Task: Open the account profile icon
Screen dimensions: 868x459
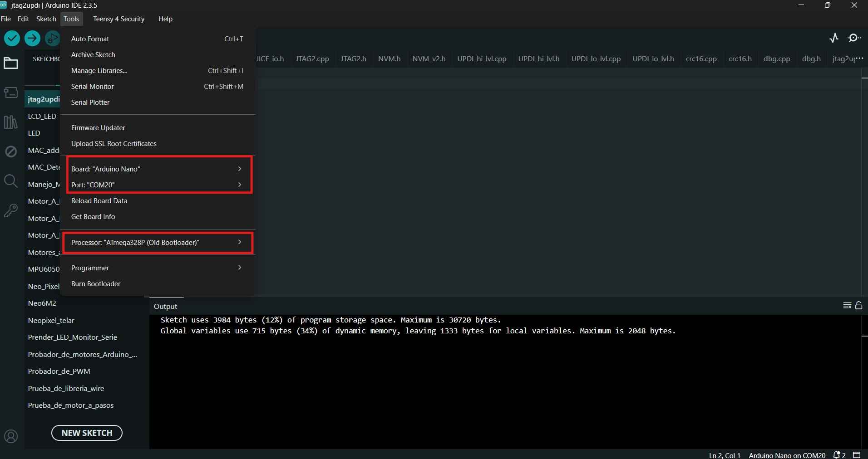Action: [x=11, y=436]
